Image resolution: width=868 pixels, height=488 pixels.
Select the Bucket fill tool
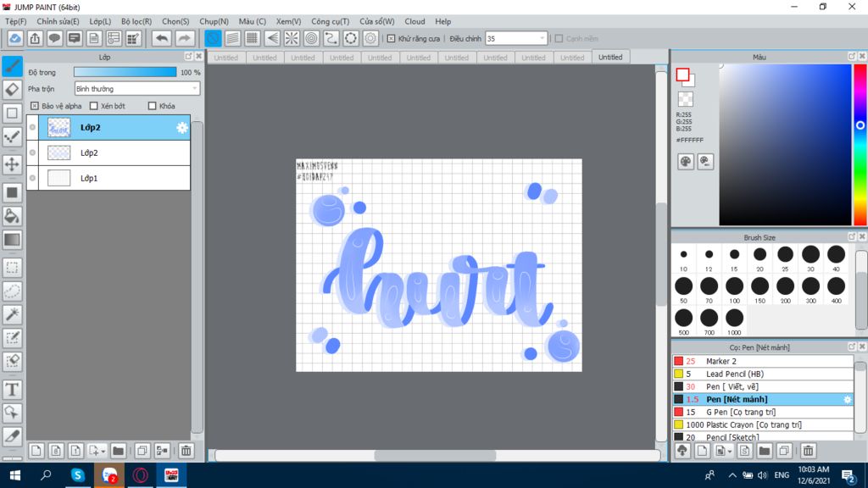(12, 216)
